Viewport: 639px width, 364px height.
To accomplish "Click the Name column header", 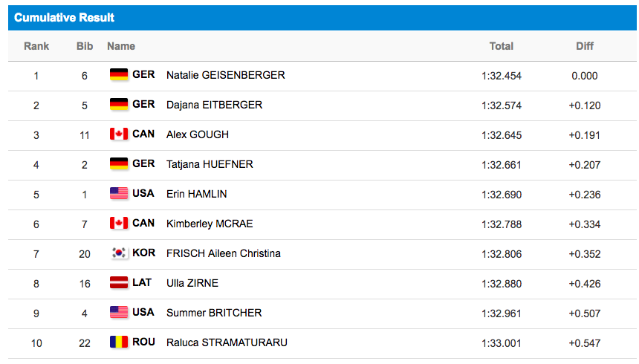I will point(121,46).
